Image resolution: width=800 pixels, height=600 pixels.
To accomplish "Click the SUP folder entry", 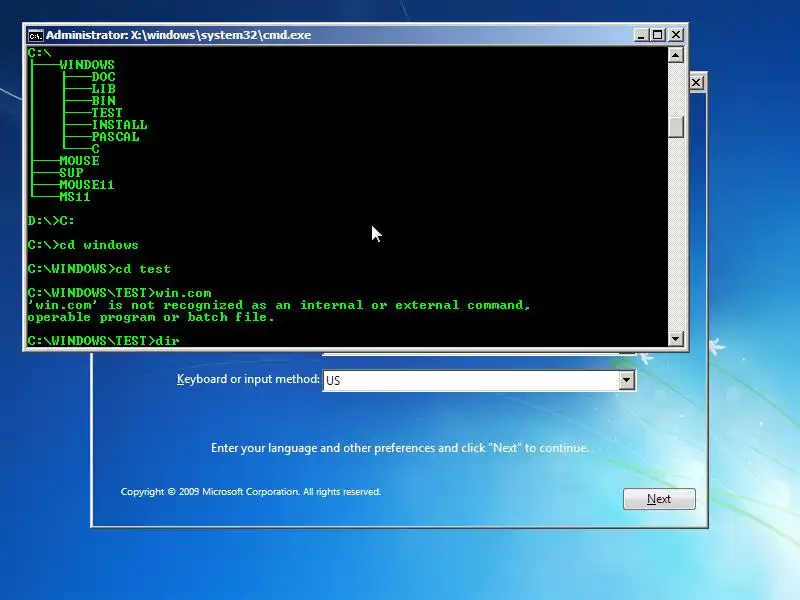I will (71, 173).
